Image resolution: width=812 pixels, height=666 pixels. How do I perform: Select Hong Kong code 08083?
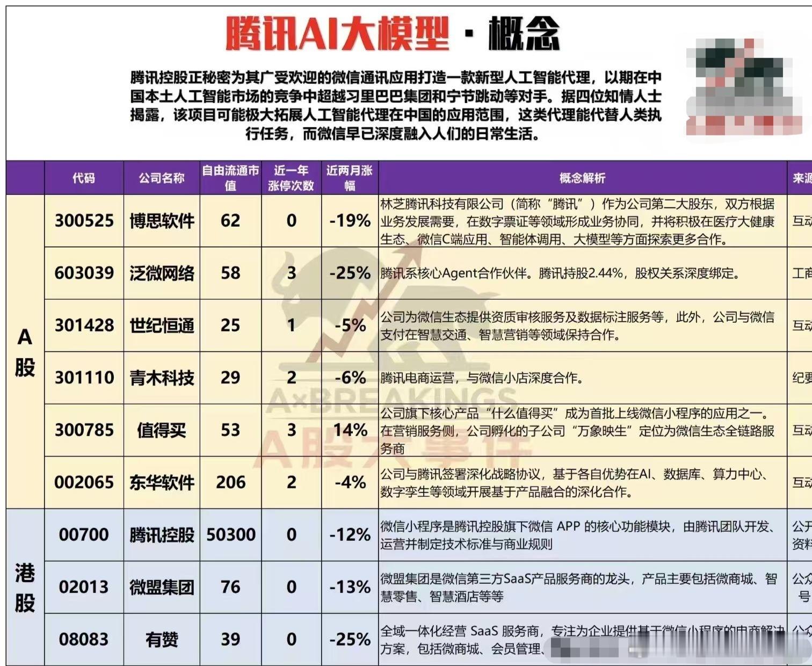(x=84, y=639)
